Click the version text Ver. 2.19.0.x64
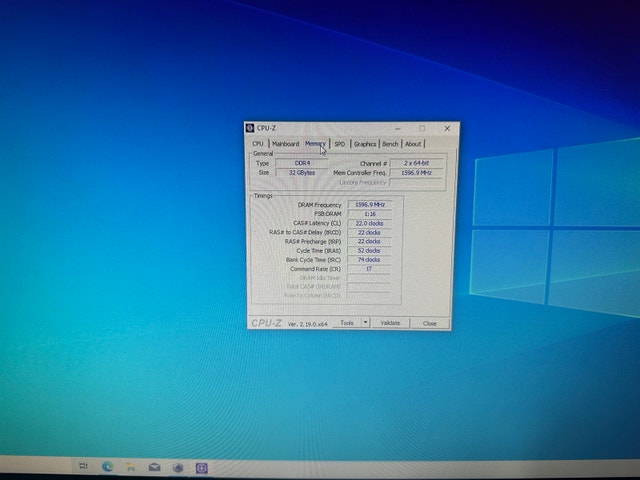Viewport: 640px width, 480px height. pos(307,324)
